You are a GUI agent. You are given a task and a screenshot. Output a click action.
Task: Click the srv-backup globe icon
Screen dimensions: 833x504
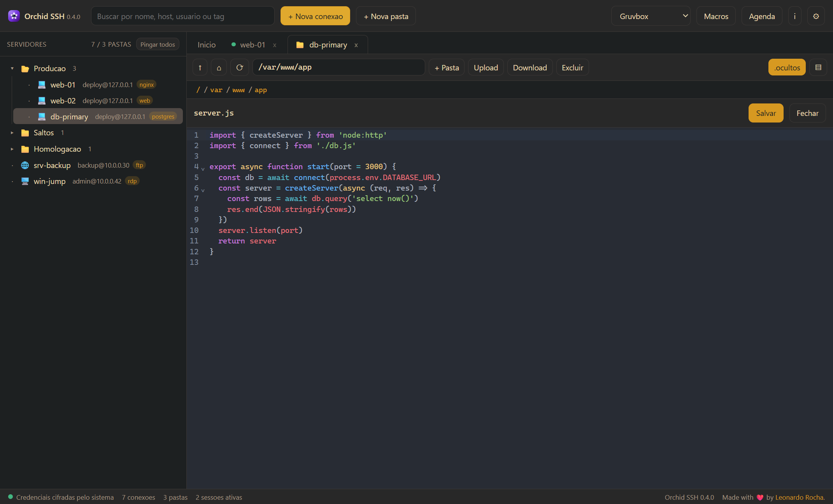pos(25,165)
